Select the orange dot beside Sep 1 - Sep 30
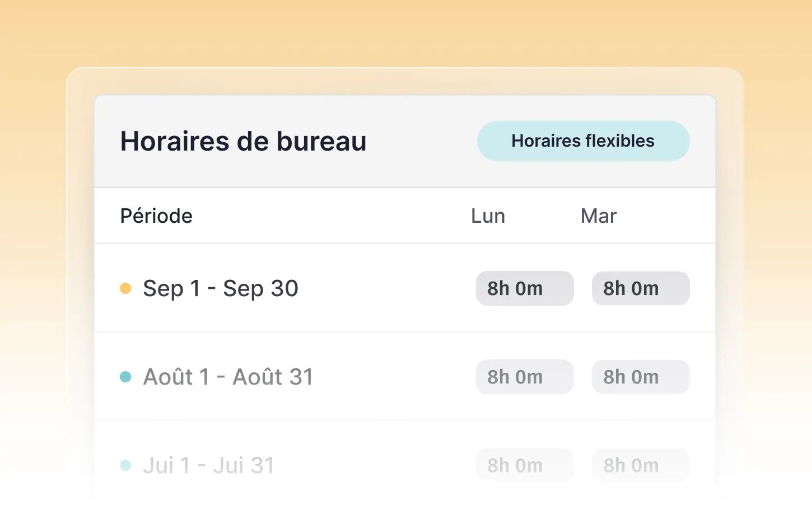Screen dimensions: 812x515 pyautogui.click(x=125, y=288)
